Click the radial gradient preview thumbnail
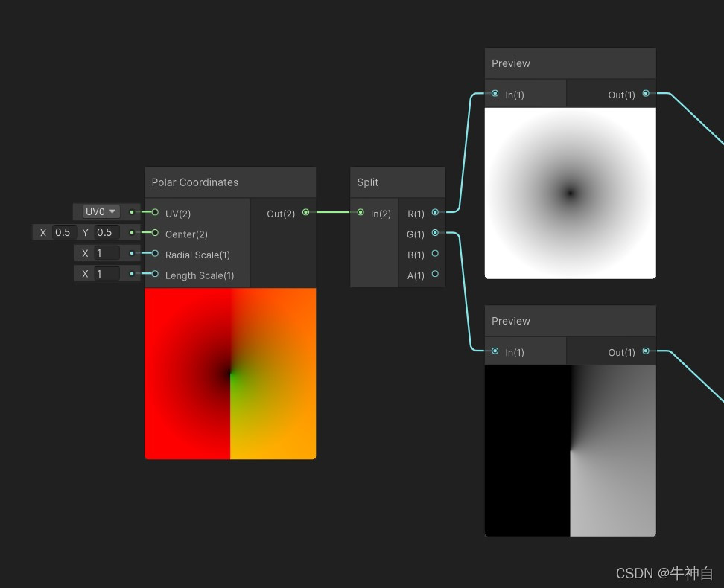This screenshot has width=724, height=588. [571, 194]
